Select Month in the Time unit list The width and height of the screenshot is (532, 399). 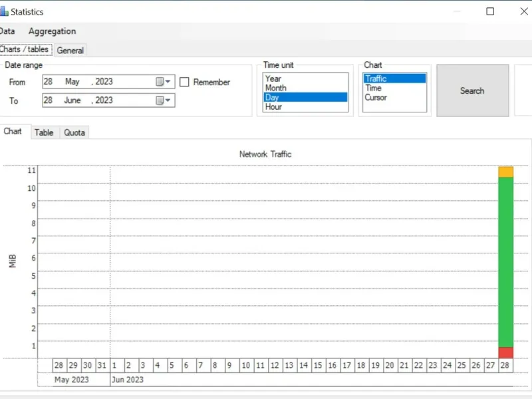tap(305, 88)
